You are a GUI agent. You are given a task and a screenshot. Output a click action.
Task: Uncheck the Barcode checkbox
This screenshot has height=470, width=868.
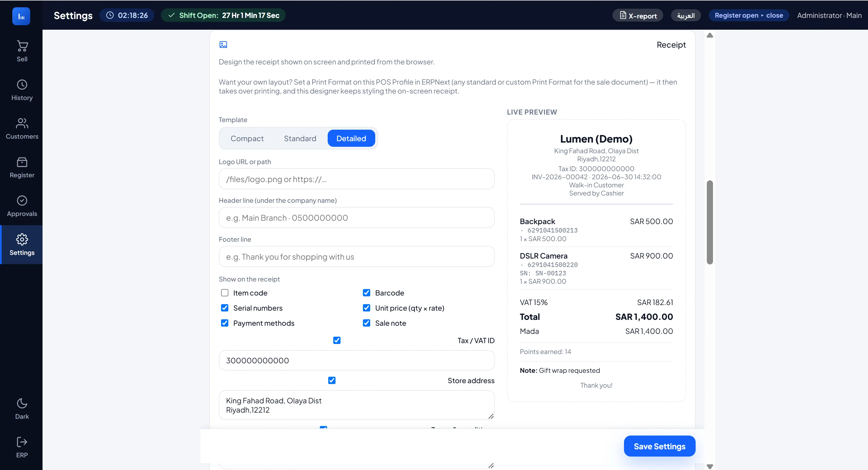click(367, 293)
